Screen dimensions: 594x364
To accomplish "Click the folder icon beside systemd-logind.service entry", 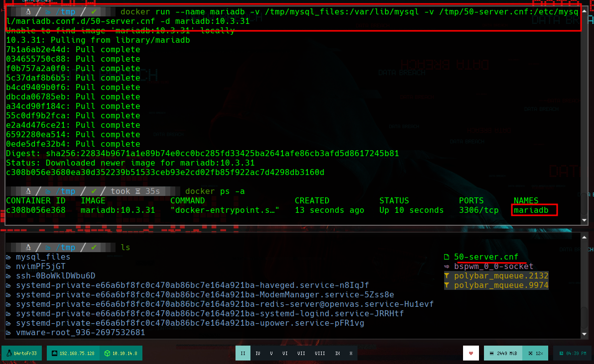I will click(x=8, y=314).
